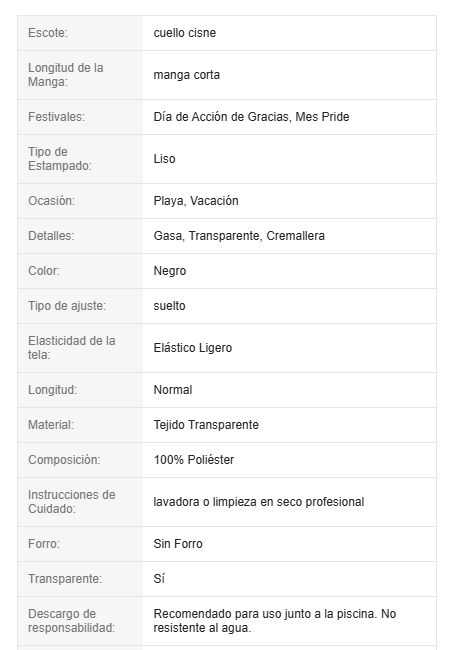
Task: Click the 'Liso' print type value
Action: point(164,159)
